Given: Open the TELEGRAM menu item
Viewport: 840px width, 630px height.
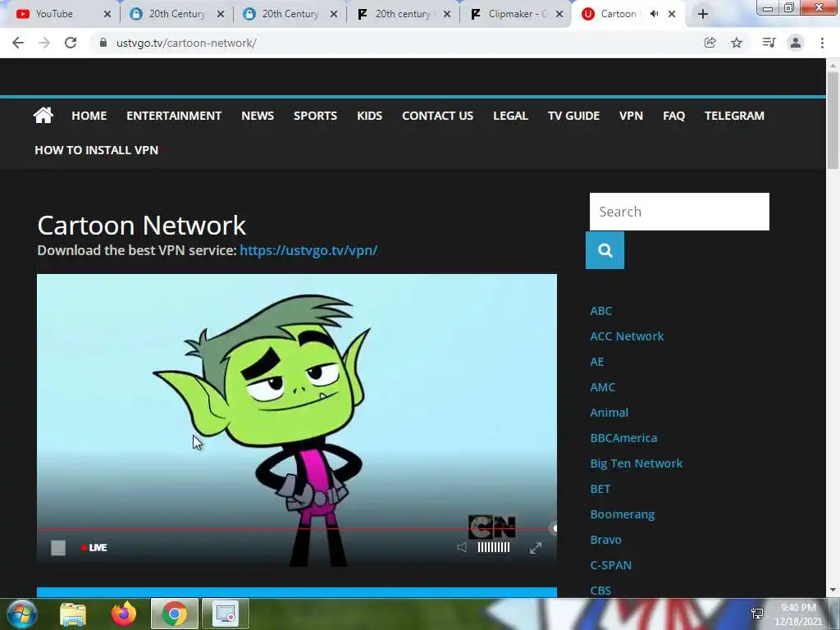Looking at the screenshot, I should point(734,116).
